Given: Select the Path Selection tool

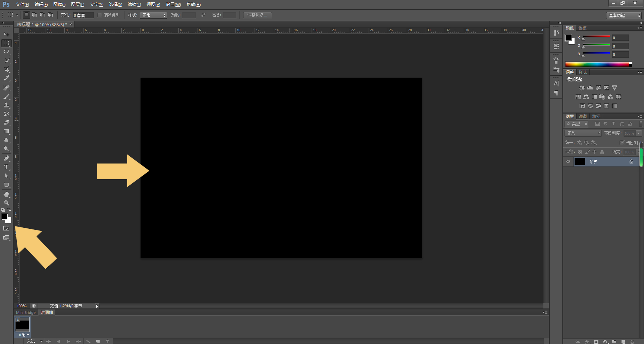Looking at the screenshot, I should click(6, 176).
